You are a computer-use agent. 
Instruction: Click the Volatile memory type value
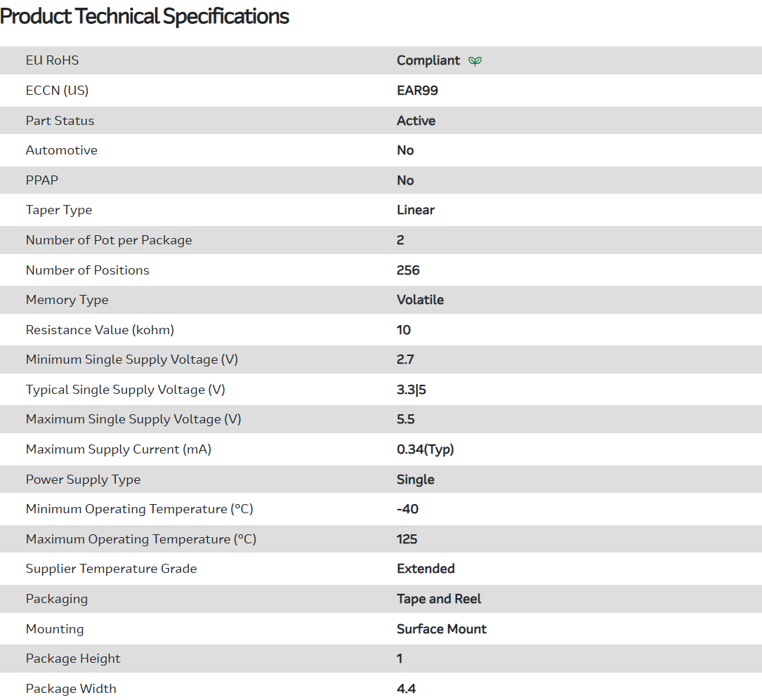tap(420, 300)
